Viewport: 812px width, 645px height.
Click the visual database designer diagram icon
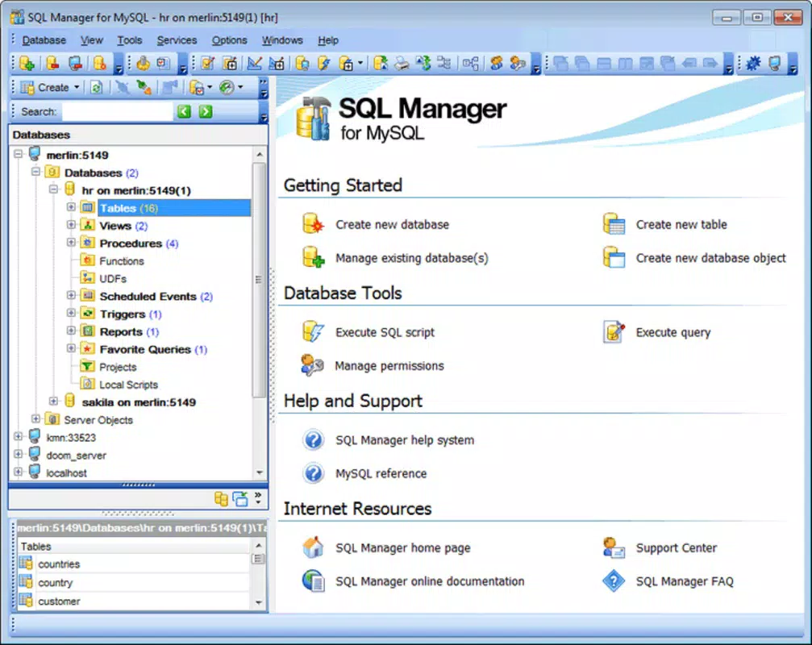[x=470, y=63]
